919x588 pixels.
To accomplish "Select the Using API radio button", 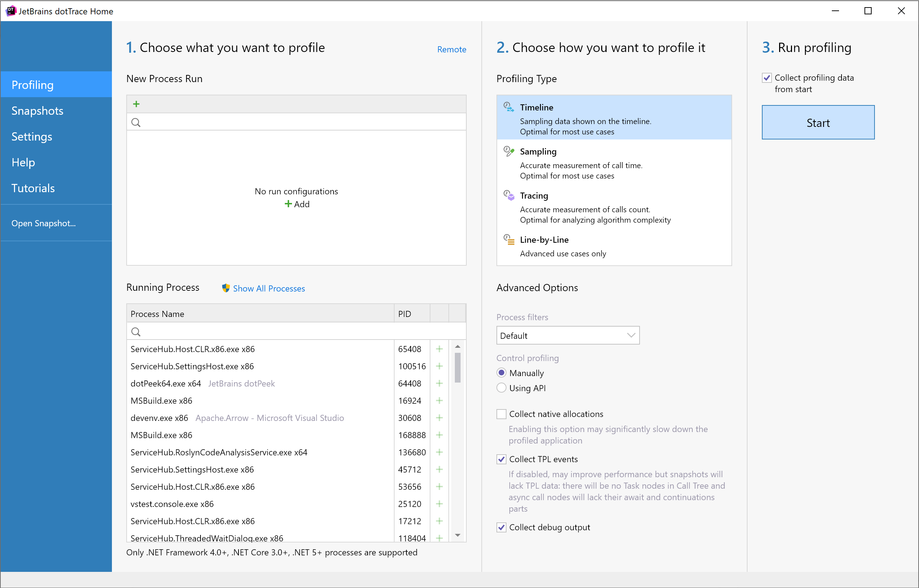I will pos(501,388).
